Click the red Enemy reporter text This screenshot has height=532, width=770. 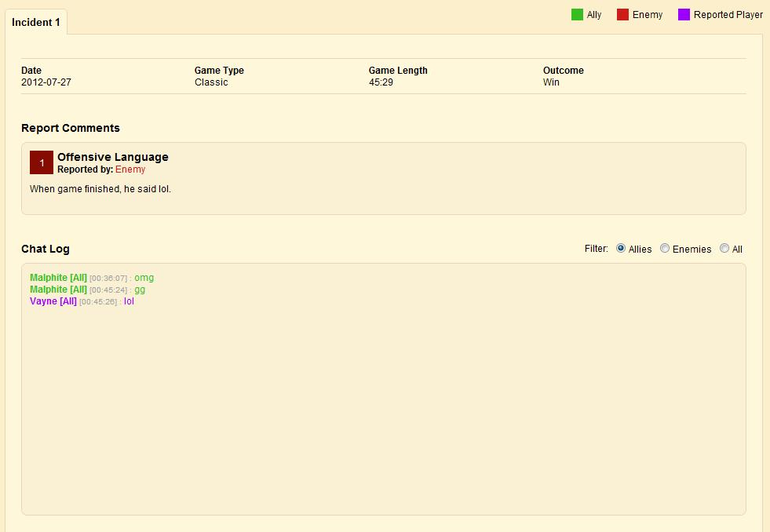click(130, 169)
